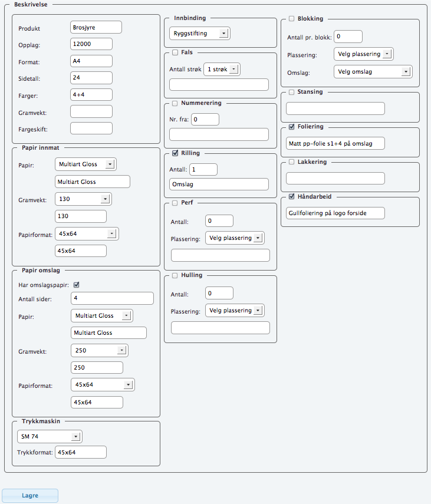Expand the Trykkmaskin SM 74 dropdown
Viewport: 431px width, 504px height.
[49, 437]
